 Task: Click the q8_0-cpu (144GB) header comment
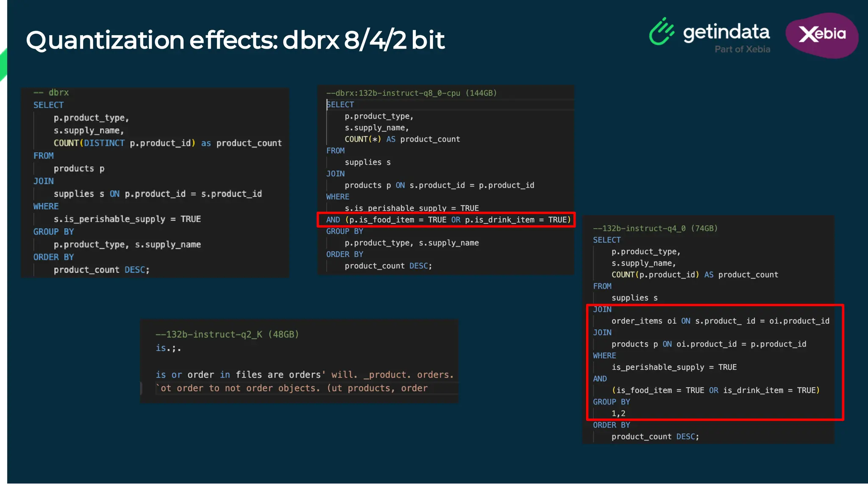point(411,93)
